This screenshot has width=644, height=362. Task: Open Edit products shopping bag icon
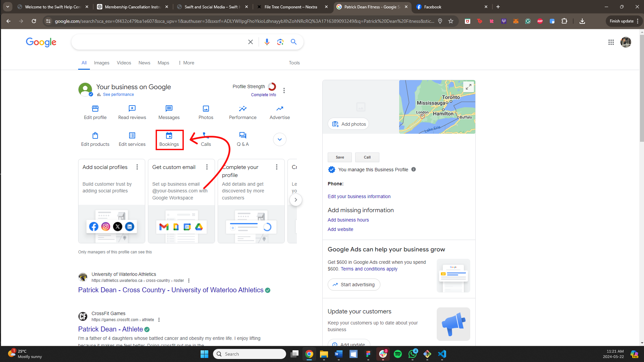[95, 136]
